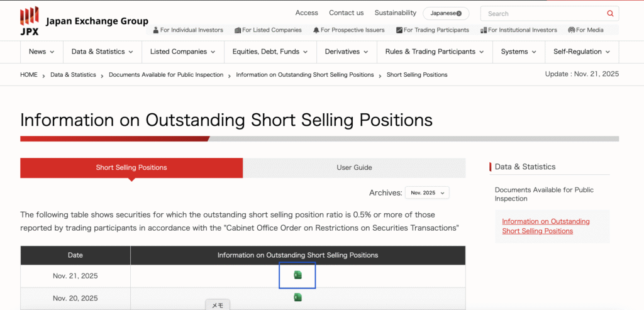644x310 pixels.
Task: Open For Listed Companies page
Action: click(268, 30)
